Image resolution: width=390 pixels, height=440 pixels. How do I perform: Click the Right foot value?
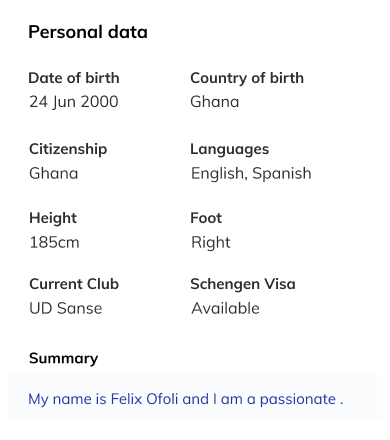click(x=211, y=242)
